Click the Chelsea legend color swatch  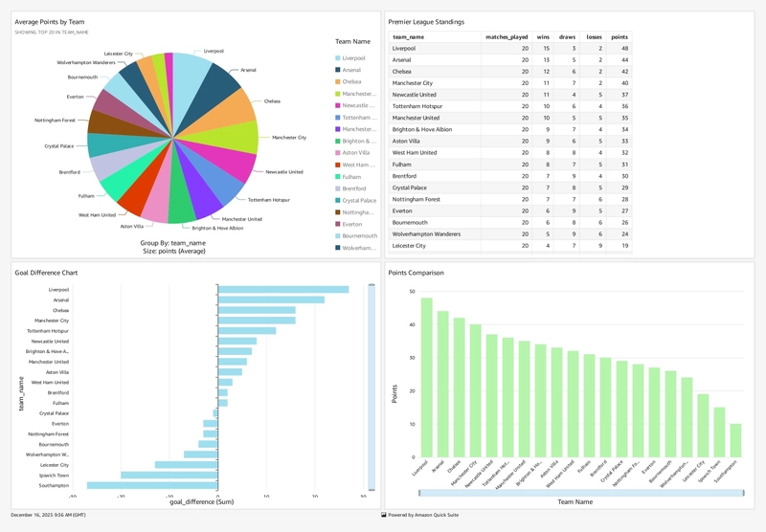[x=338, y=81]
